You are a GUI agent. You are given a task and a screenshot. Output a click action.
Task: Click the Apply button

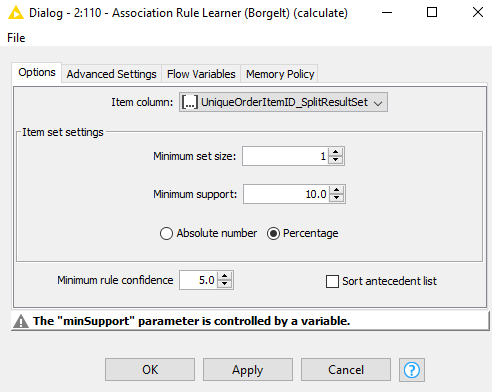248,370
